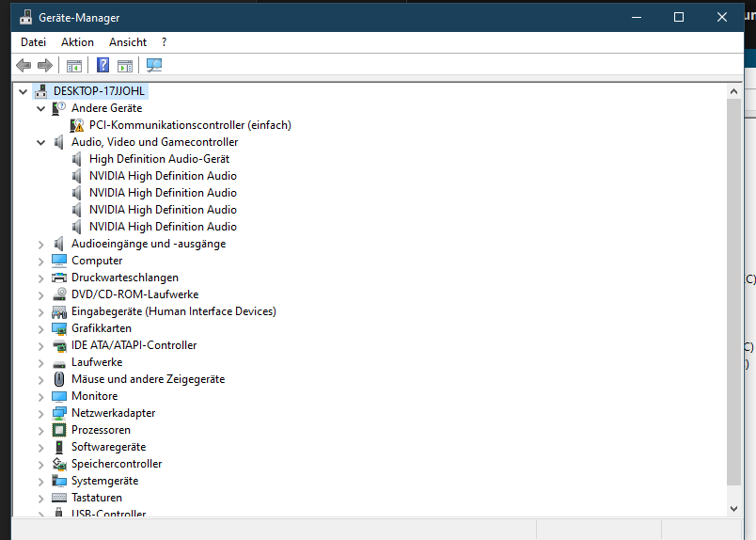This screenshot has height=540, width=756.
Task: Click the Monitore category icon
Action: 59,396
